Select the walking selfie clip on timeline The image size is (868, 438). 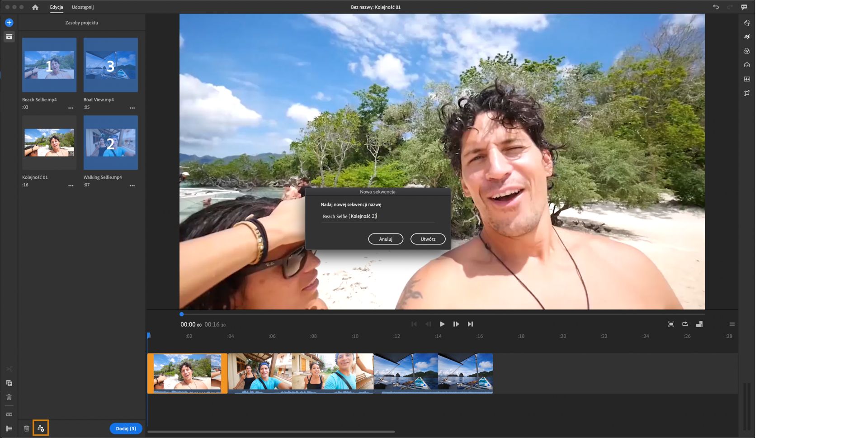coord(301,373)
